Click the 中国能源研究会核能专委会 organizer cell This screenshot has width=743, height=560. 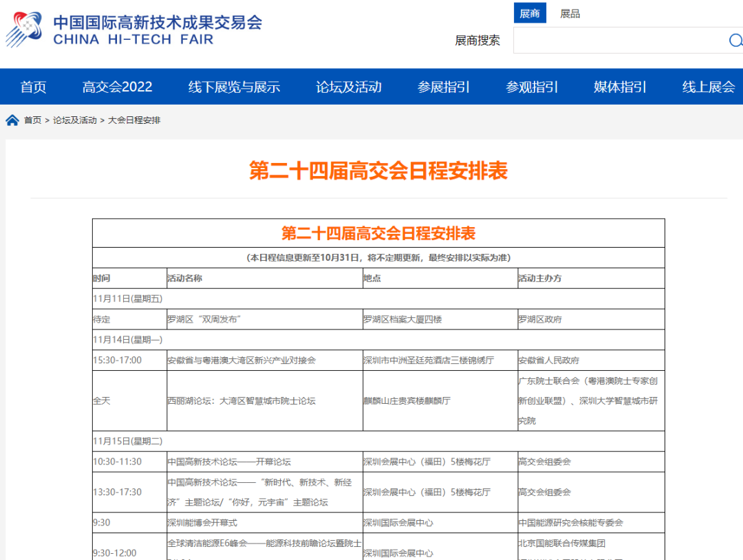click(x=591, y=523)
